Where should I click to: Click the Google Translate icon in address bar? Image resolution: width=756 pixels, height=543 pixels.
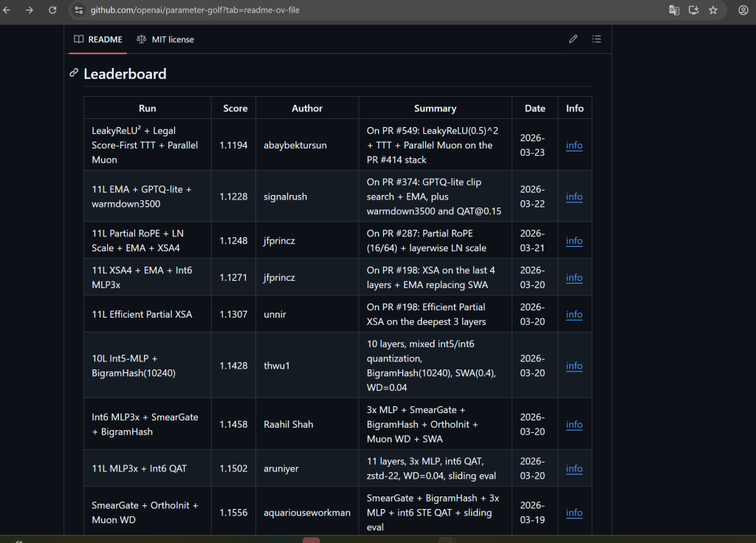[673, 10]
